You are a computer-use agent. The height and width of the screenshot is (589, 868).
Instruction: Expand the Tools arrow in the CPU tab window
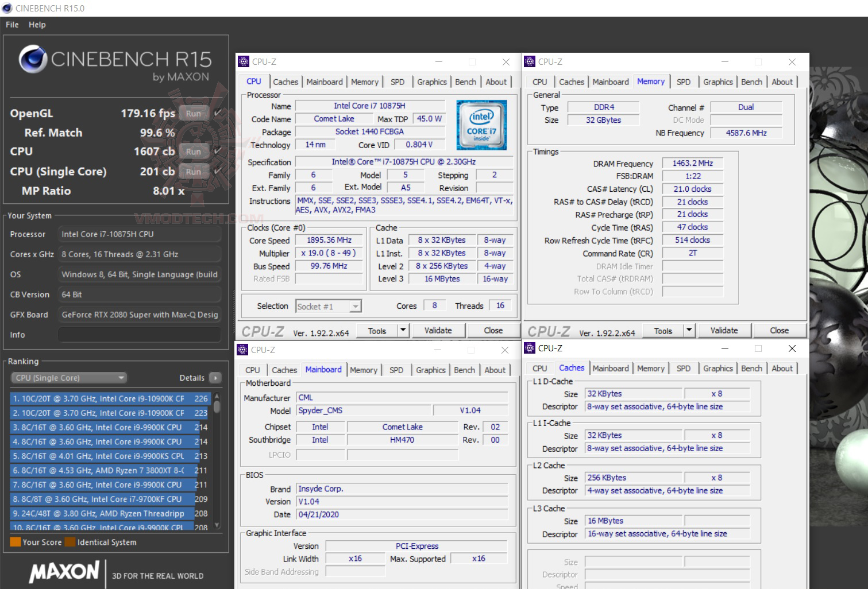(x=403, y=330)
